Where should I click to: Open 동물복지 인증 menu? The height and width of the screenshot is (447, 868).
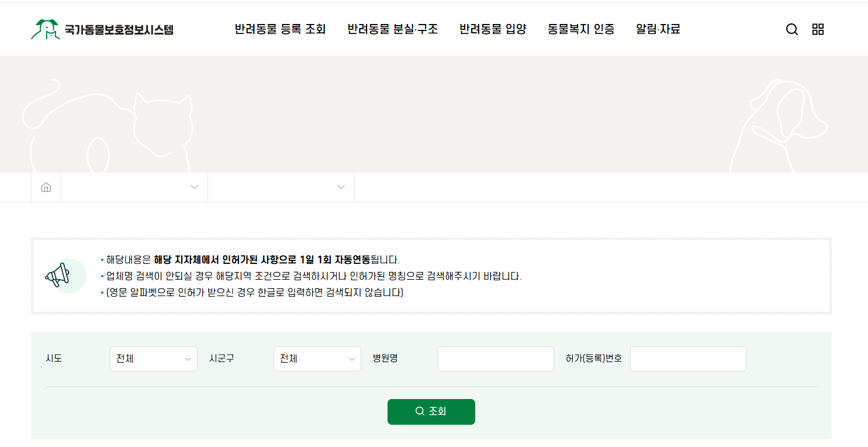(581, 29)
